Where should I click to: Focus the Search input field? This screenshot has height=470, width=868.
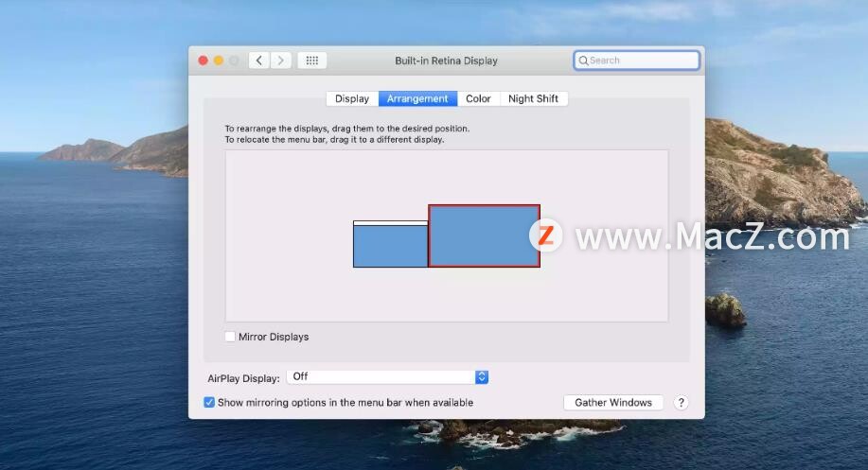[x=637, y=61]
